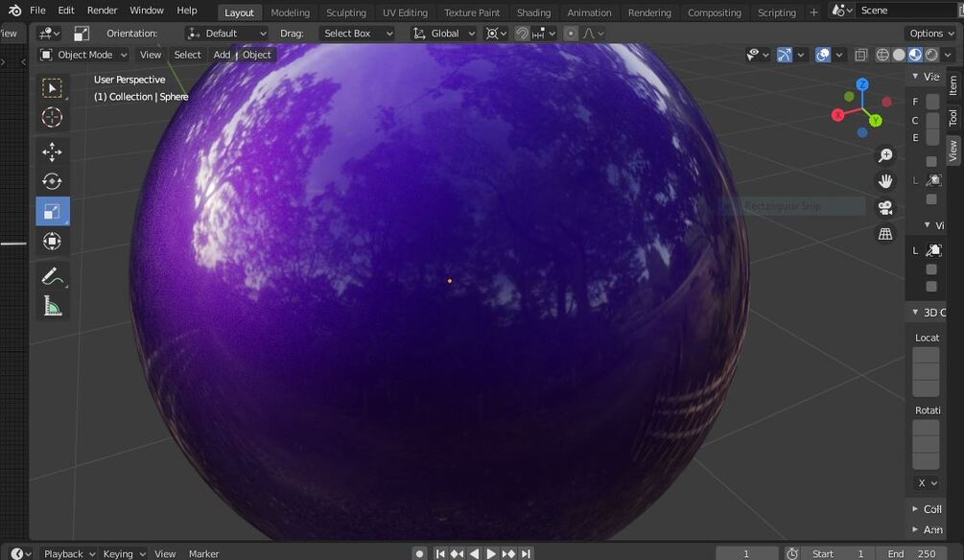This screenshot has width=964, height=560.
Task: Open overlays options dropdown arrow
Action: click(x=839, y=55)
